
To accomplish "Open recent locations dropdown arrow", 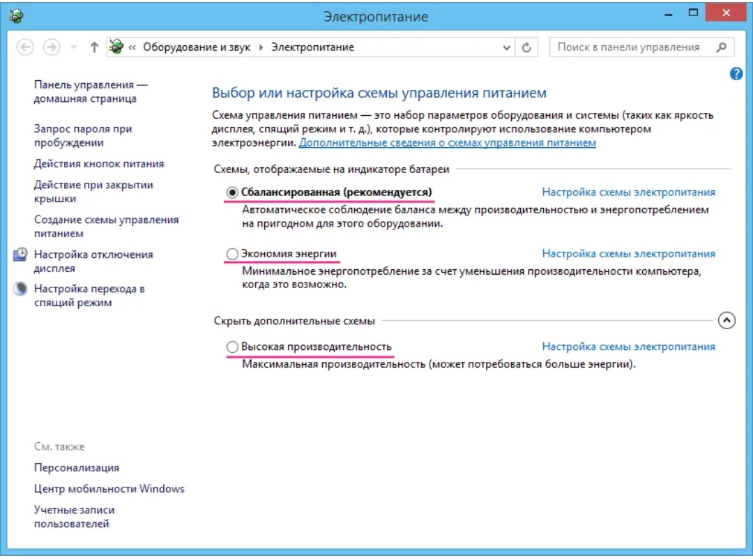I will [x=73, y=47].
